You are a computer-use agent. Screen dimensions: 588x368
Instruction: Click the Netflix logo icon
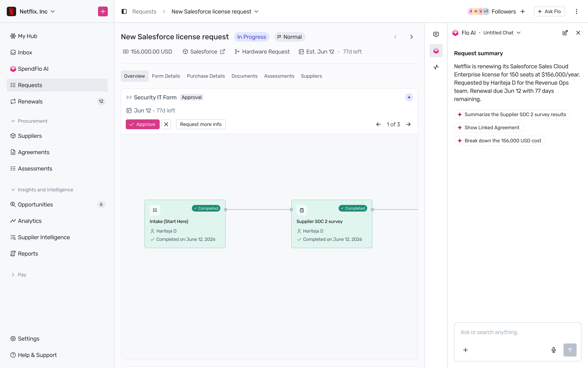click(x=11, y=11)
